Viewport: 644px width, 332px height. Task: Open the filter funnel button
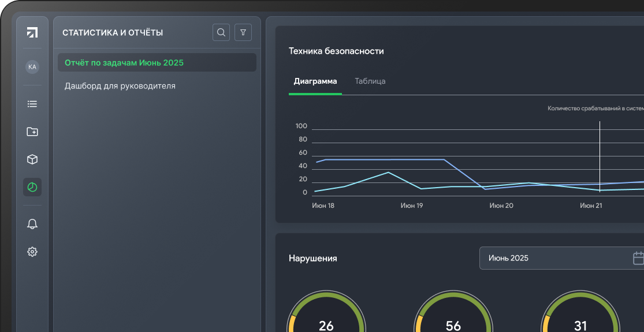pyautogui.click(x=243, y=32)
